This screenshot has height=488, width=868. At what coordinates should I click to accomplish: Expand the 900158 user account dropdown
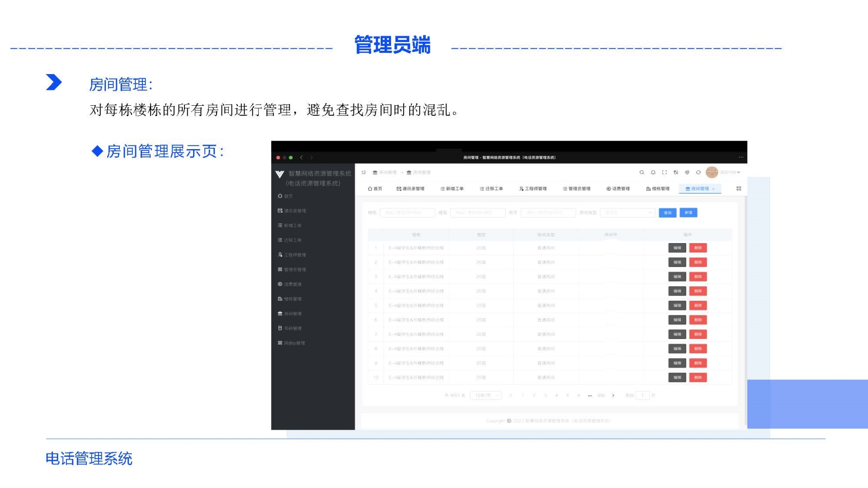click(x=730, y=172)
